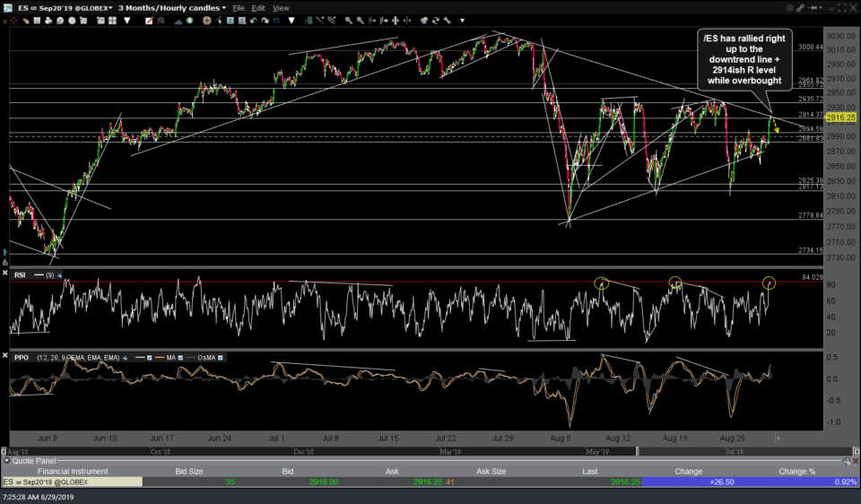Viewport: 861px width, 504px height.
Task: Click the pushpin icon in title bar
Action: (x=812, y=8)
